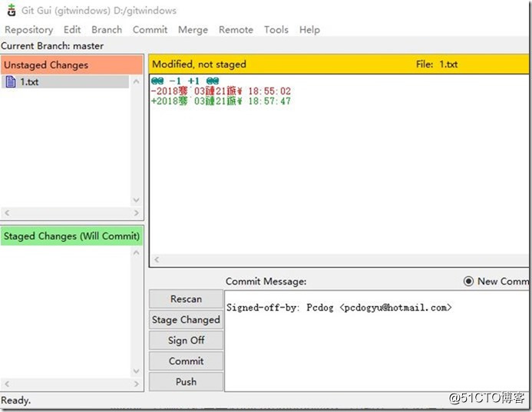Click the Sign Off button

point(186,340)
